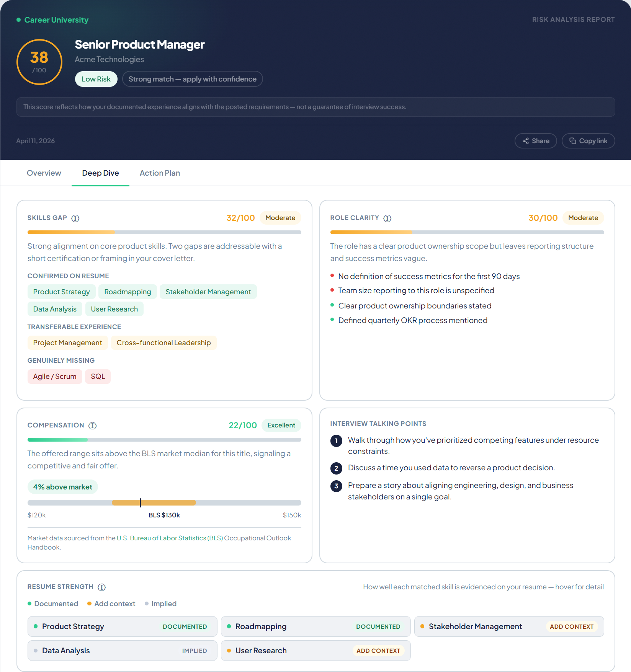This screenshot has width=631, height=672.
Task: Click the Acme Technologies company name
Action: pyautogui.click(x=110, y=59)
